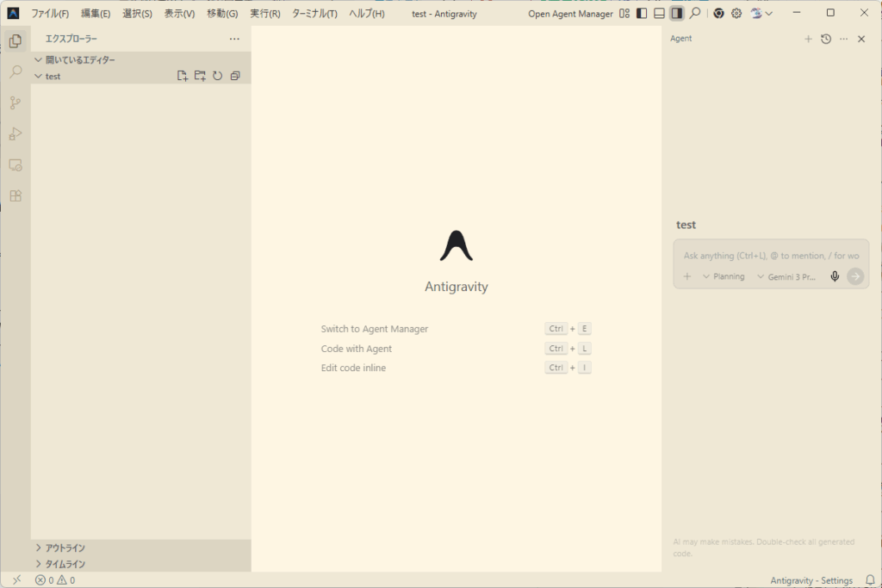Open the ファイル(F) menu

(x=50, y=14)
